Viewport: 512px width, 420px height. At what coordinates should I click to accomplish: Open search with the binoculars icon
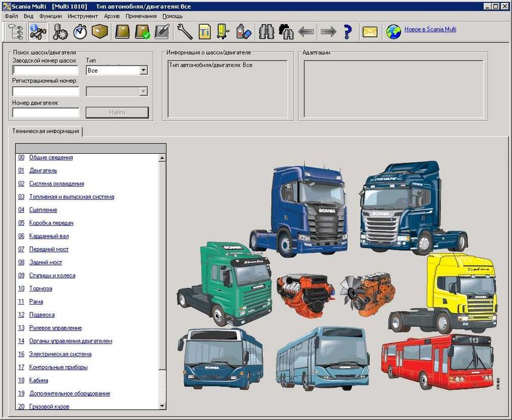point(266,31)
